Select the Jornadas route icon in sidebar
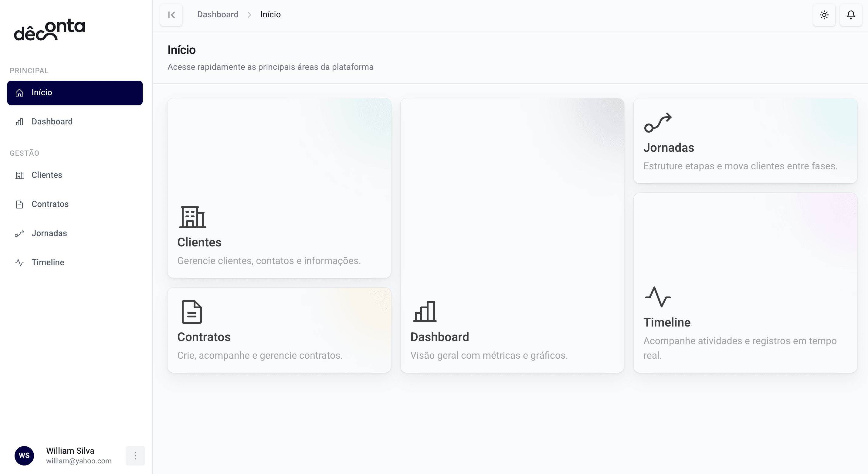Screen dimensions: 868x474 (19, 233)
